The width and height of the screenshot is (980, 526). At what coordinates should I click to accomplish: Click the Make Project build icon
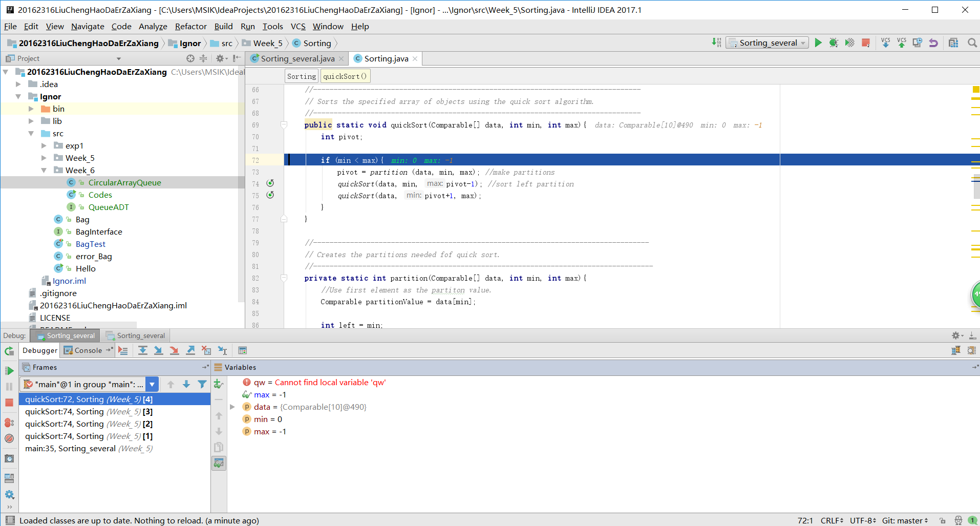[x=716, y=43]
